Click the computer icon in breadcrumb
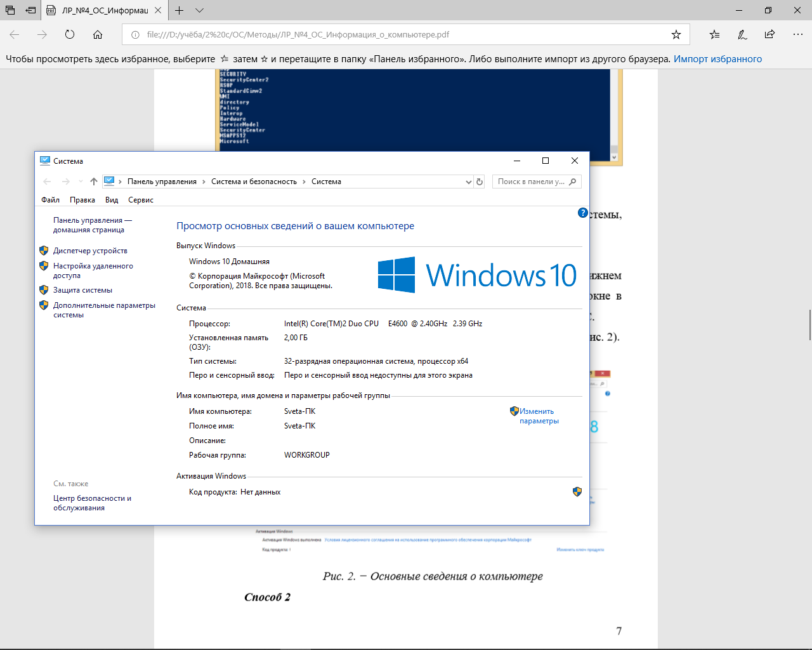This screenshot has width=812, height=650. pos(109,181)
